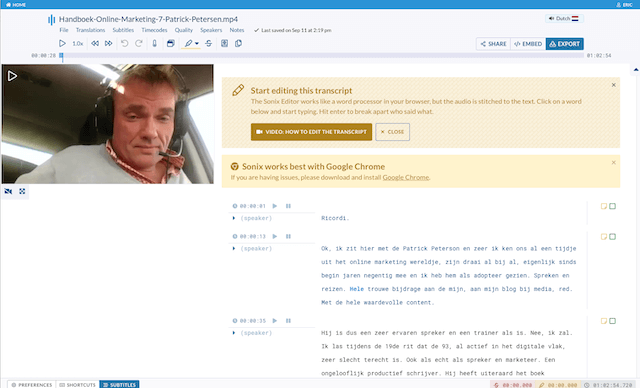This screenshot has width=640, height=388.
Task: Change the 1.0x playback speed
Action: tap(78, 44)
